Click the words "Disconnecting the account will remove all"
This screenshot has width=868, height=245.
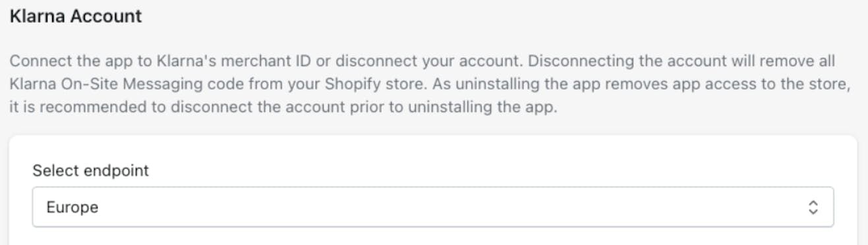683,61
